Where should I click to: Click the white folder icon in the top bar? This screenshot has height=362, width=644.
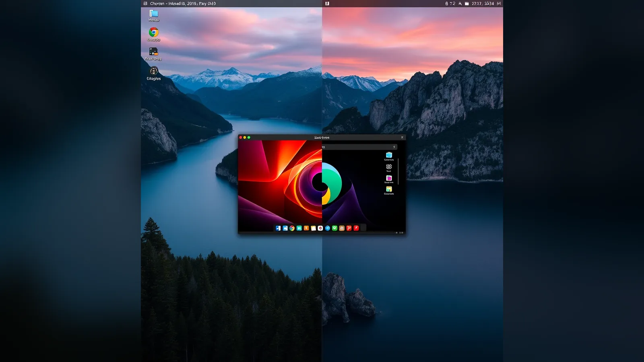pyautogui.click(x=467, y=3)
